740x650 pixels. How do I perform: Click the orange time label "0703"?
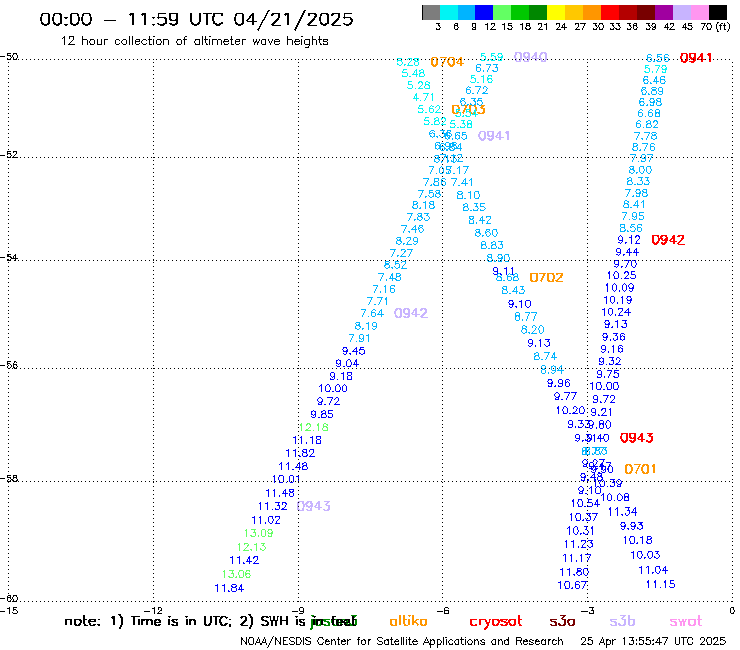click(468, 110)
